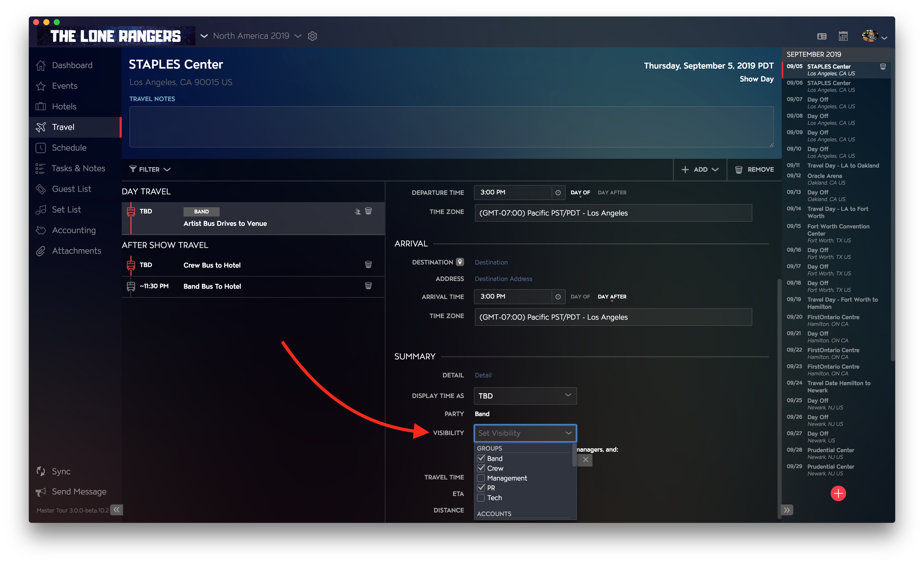Click the trash icon beside REMOVE
The height and width of the screenshot is (564, 924).
(739, 170)
